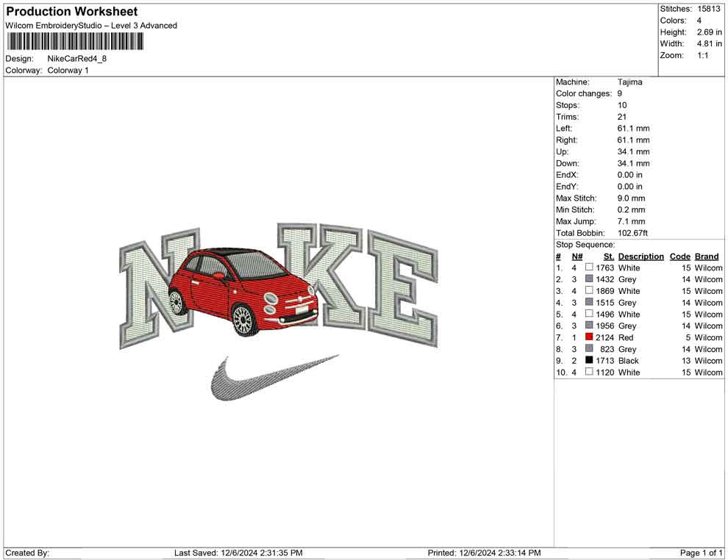Click the Trims value 21

[x=621, y=117]
